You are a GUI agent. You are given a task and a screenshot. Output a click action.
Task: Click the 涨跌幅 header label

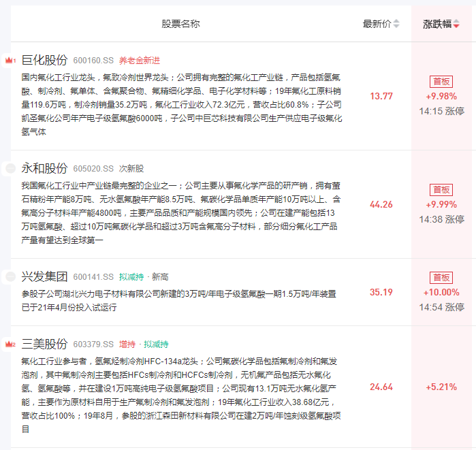(437, 24)
